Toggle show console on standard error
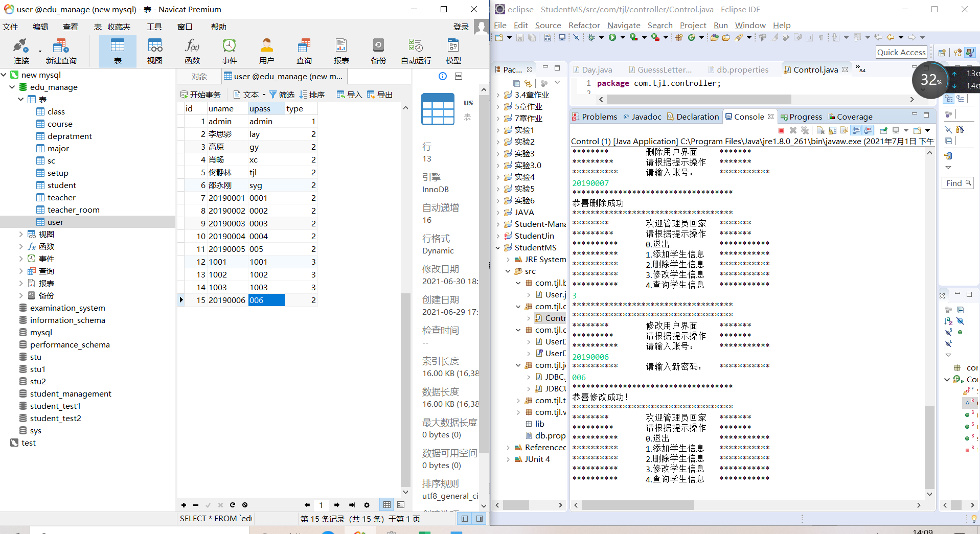980x534 pixels. point(868,130)
